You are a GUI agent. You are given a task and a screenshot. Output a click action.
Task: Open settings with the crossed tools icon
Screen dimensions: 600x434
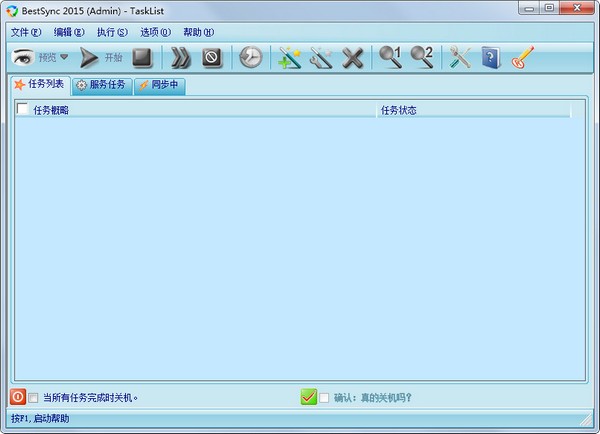[460, 57]
